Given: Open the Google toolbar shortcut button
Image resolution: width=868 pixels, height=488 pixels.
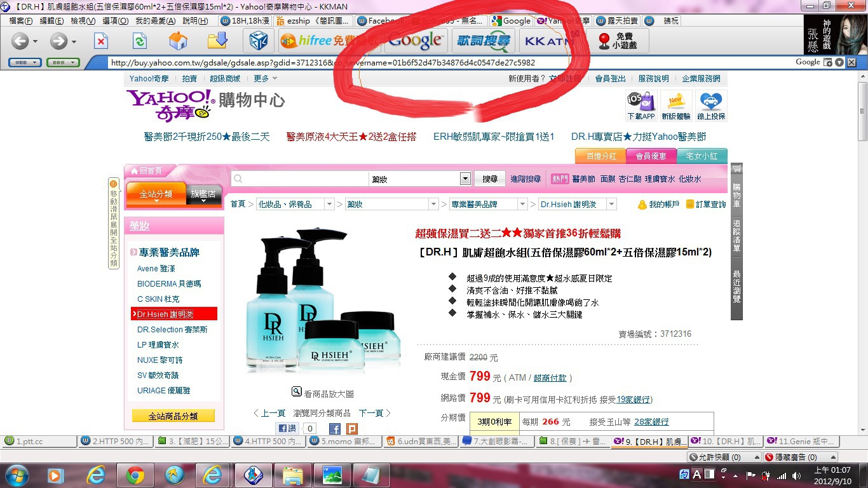Looking at the screenshot, I should tap(415, 41).
